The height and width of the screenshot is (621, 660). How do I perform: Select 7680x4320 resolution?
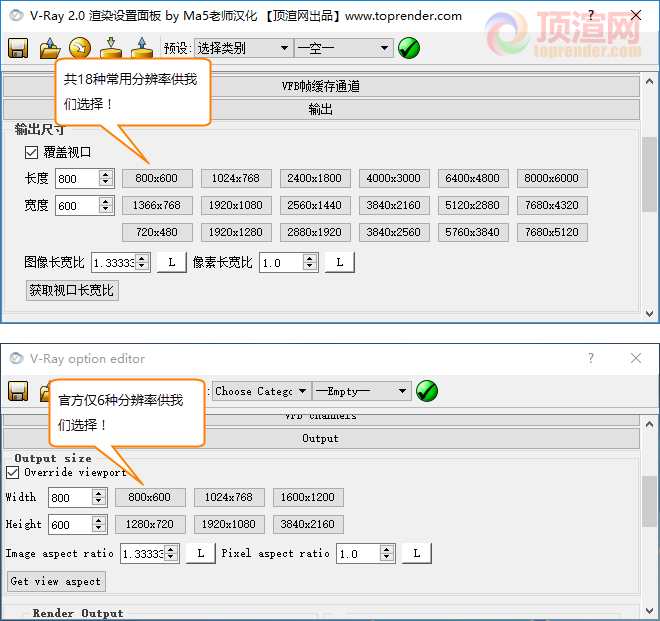pyautogui.click(x=552, y=205)
